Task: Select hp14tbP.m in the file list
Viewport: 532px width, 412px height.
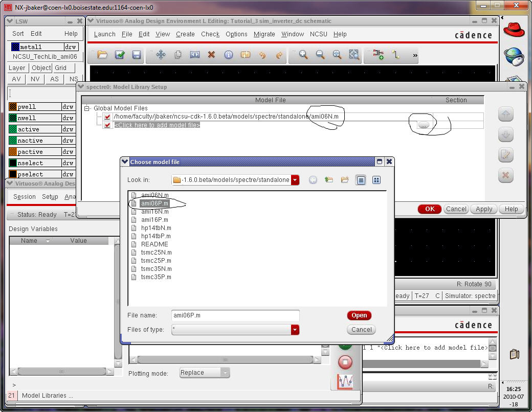Action: (156, 236)
